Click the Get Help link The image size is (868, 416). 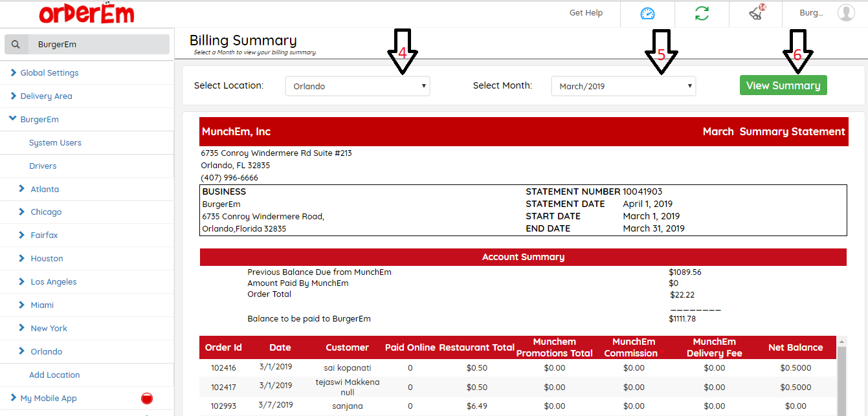pos(586,13)
